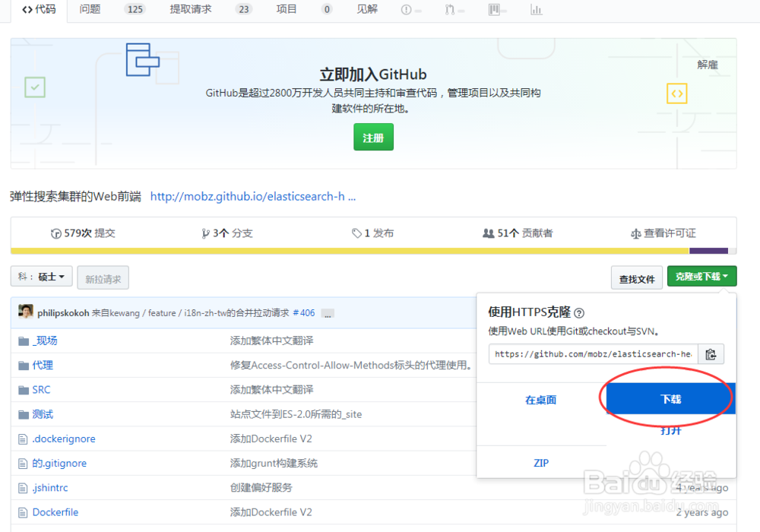Open commit message 创建偏好服务
The width and height of the screenshot is (760, 532).
(x=261, y=488)
